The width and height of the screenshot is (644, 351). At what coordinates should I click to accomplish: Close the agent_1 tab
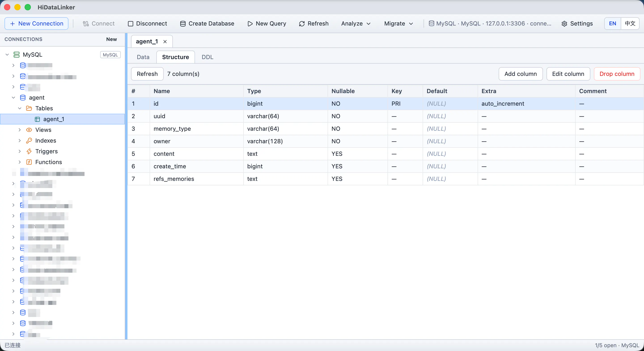coord(165,42)
